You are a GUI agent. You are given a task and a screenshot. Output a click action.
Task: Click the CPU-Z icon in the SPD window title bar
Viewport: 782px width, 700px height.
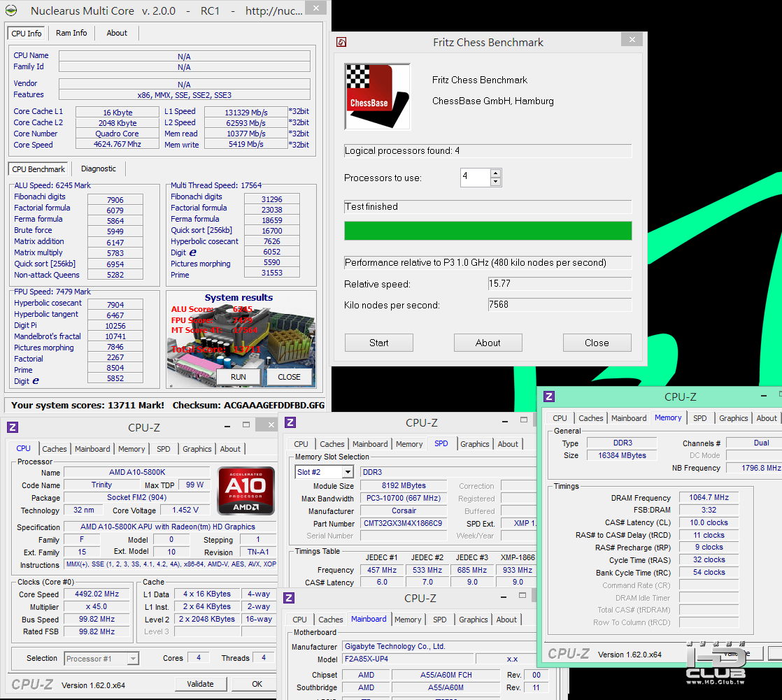pyautogui.click(x=290, y=423)
